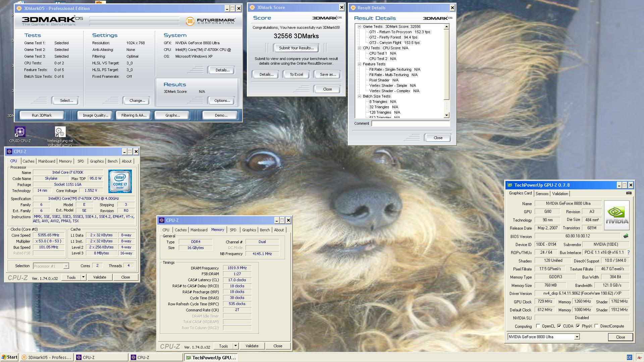This screenshot has width=644, height=362.
Task: Click the Change... button under Settings
Action: [x=137, y=101]
